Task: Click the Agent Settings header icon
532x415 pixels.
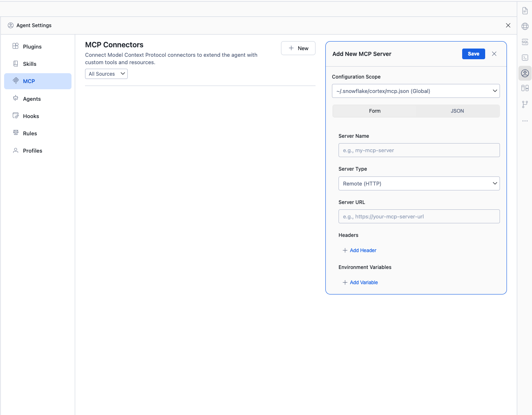Action: [x=11, y=26]
